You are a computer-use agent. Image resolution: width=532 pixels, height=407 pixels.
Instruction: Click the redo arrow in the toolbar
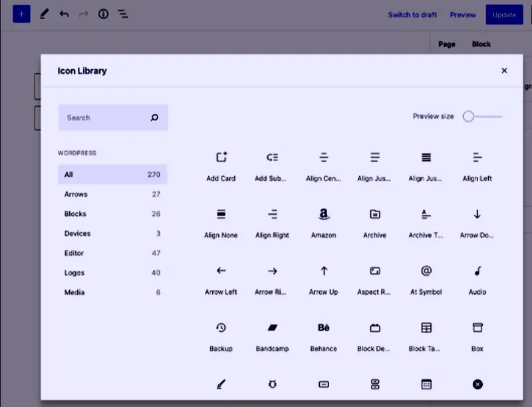coord(84,14)
